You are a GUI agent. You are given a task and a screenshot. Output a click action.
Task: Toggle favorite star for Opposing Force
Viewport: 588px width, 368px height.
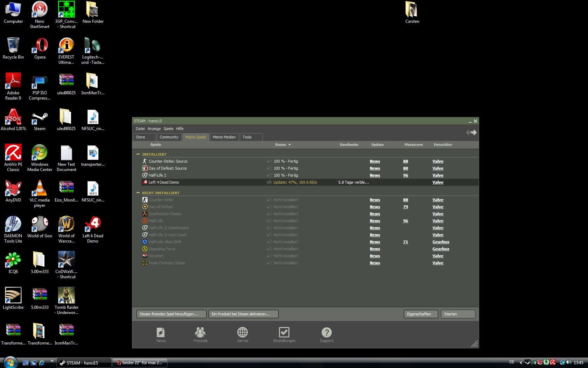pos(269,249)
